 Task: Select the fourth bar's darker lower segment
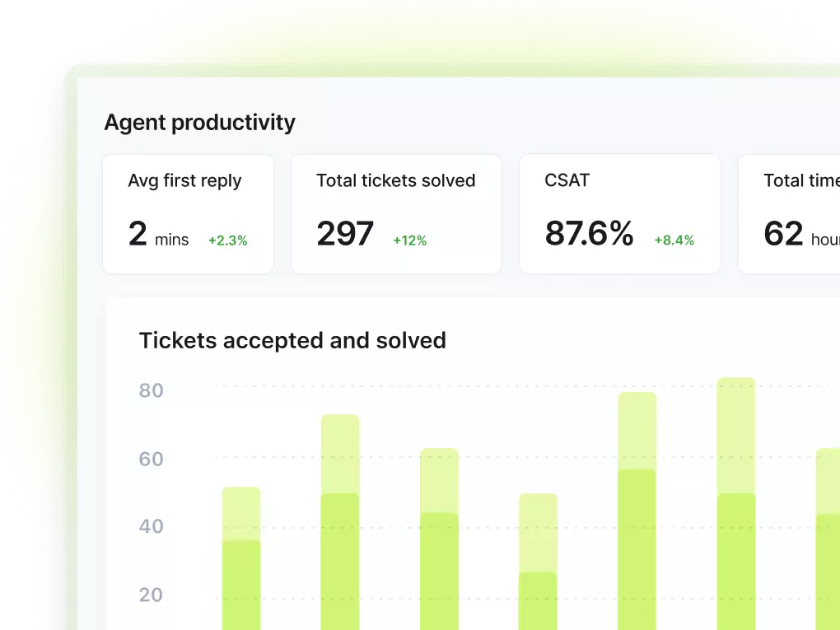tap(538, 600)
